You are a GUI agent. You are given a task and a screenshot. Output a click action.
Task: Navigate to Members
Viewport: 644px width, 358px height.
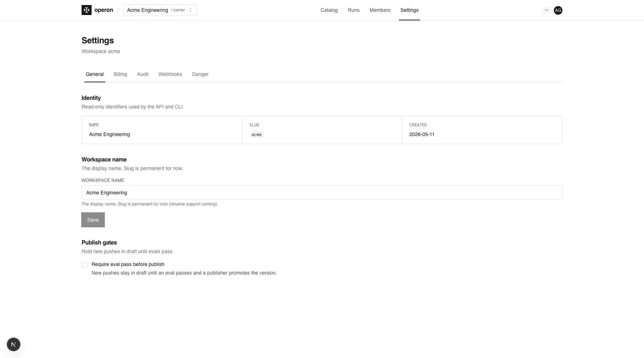[380, 10]
